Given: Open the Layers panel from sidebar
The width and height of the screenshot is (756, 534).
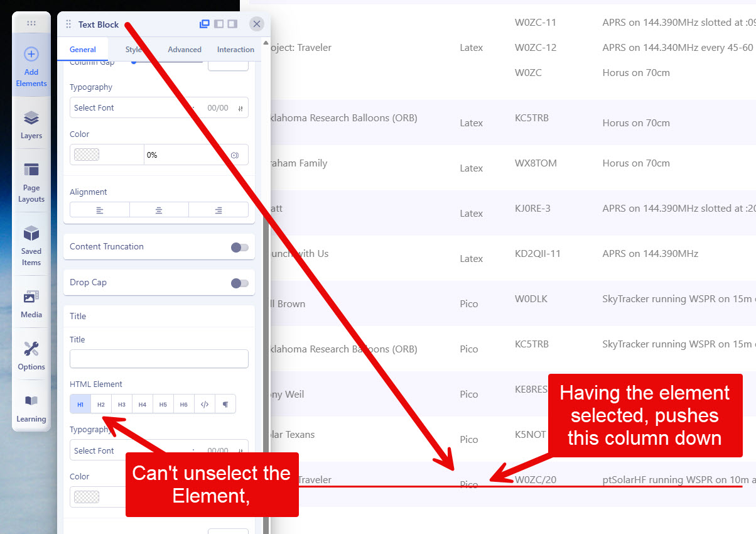Looking at the screenshot, I should 31,124.
